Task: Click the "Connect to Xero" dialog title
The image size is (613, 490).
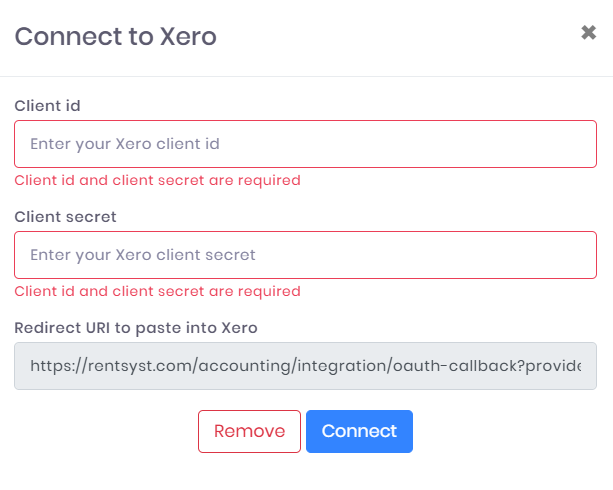Action: click(115, 37)
